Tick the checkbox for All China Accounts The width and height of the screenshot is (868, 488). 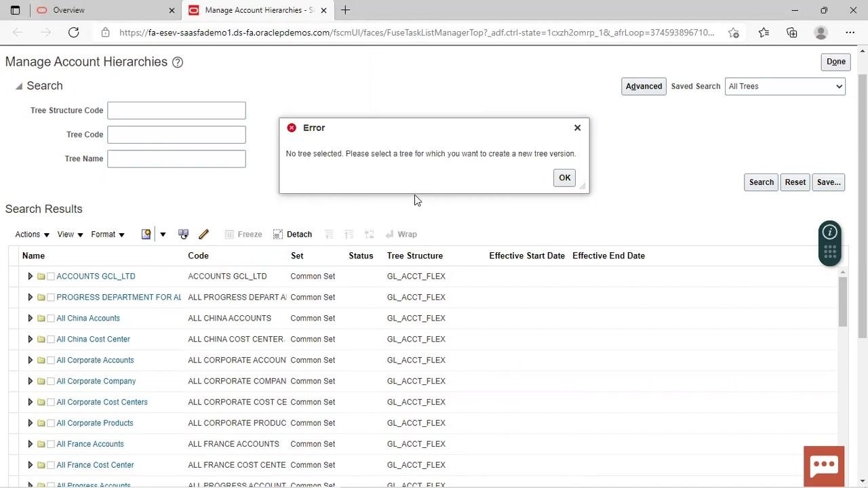coord(51,319)
